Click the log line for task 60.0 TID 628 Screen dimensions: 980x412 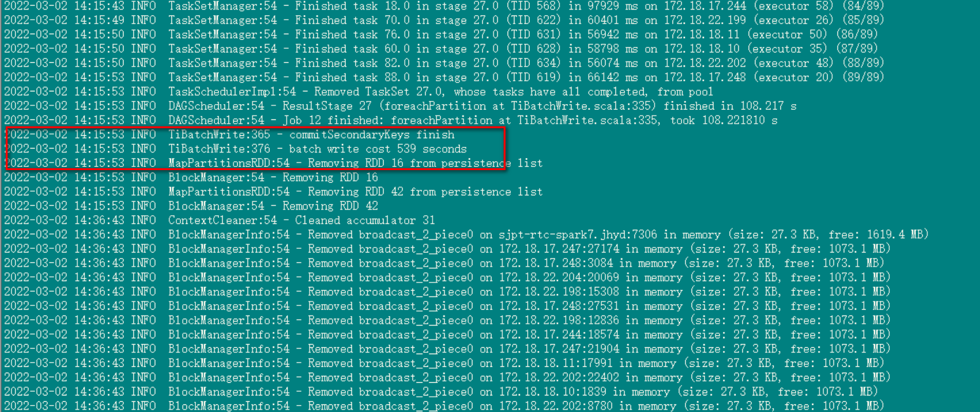(x=441, y=49)
